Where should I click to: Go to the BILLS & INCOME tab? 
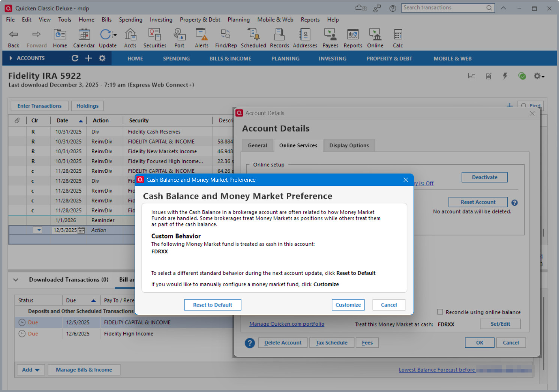coord(230,58)
